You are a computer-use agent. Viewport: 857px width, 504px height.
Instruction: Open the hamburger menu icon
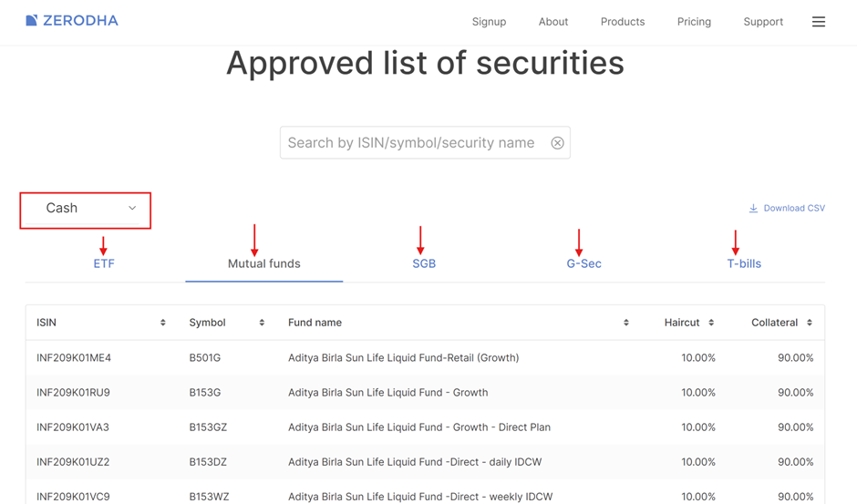(x=818, y=22)
